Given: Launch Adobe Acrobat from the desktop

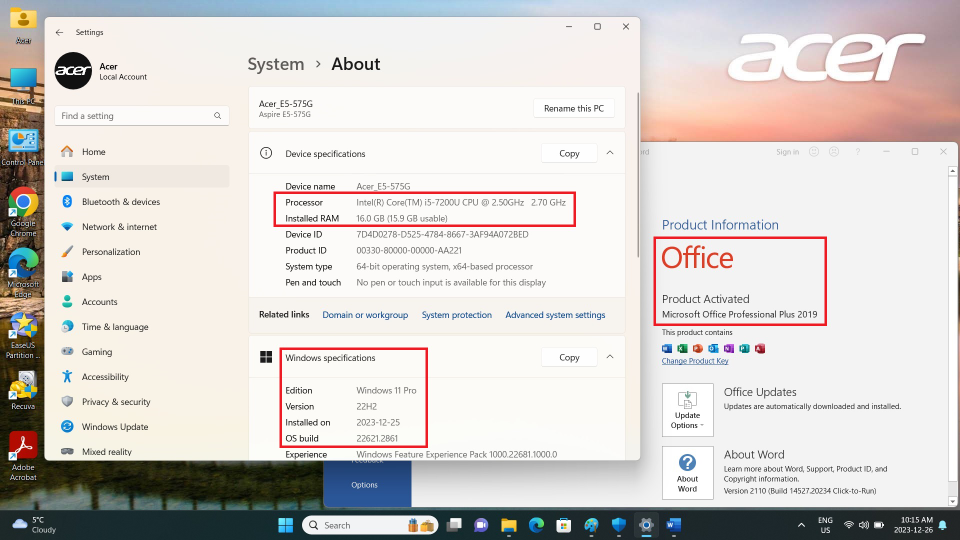Looking at the screenshot, I should [x=23, y=456].
